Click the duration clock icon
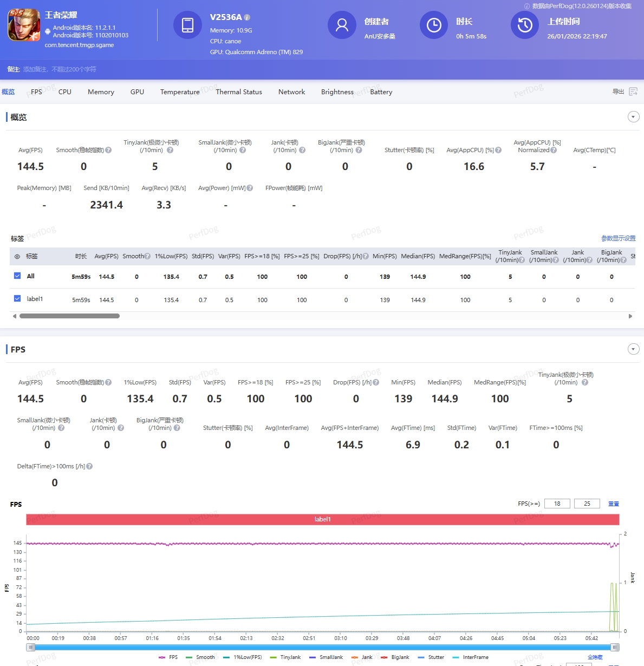644x666 pixels. coord(434,25)
